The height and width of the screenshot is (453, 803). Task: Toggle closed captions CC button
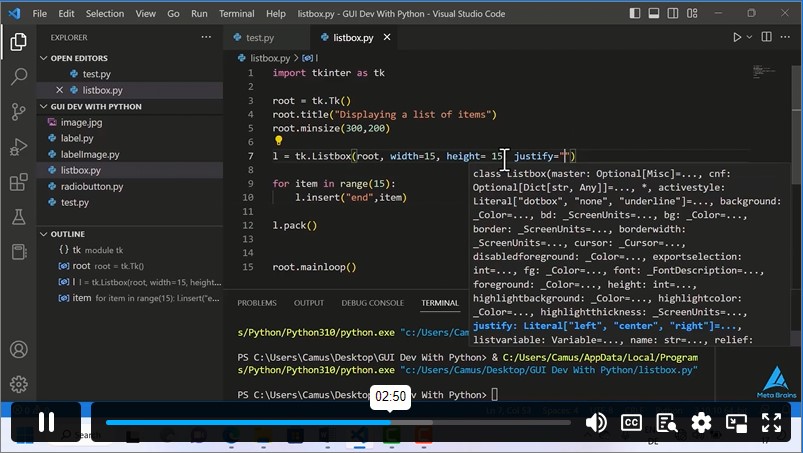click(631, 423)
